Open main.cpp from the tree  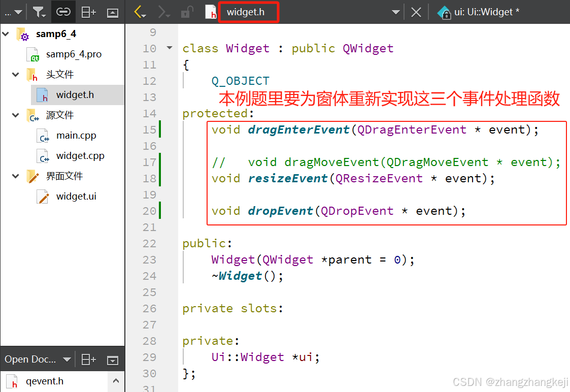pos(76,136)
